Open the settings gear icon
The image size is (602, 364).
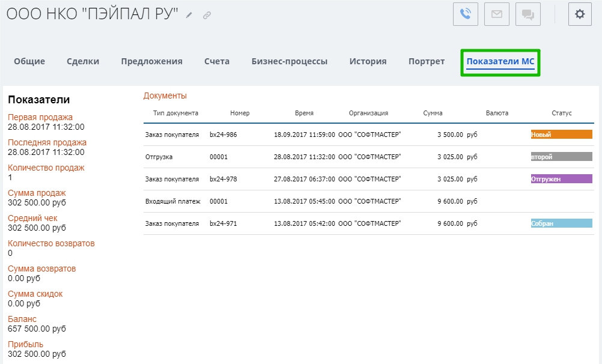[580, 14]
